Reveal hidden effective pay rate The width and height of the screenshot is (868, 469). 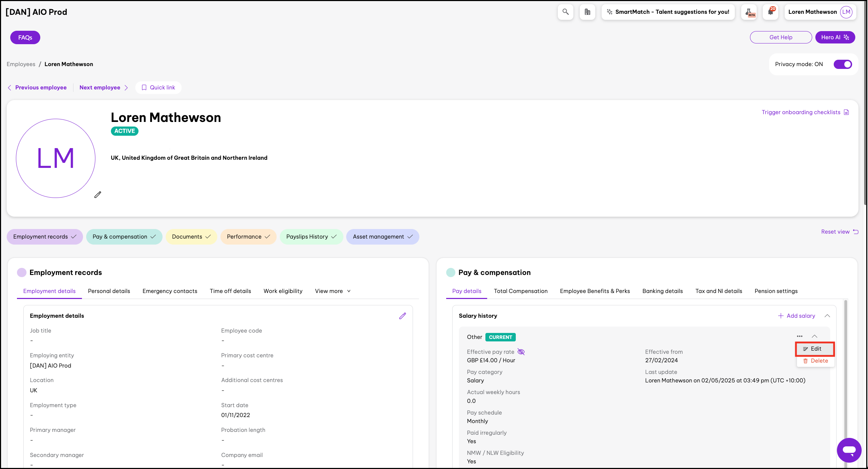[x=521, y=352]
